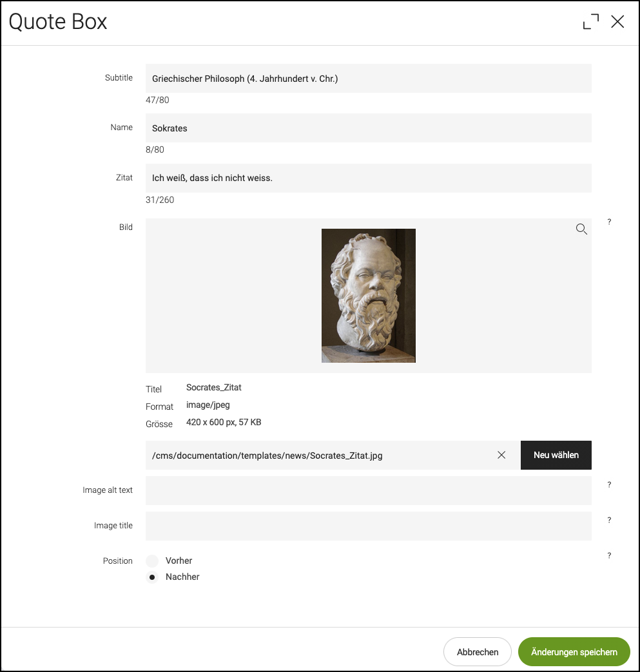Edit the Zitat quote text field

point(369,178)
